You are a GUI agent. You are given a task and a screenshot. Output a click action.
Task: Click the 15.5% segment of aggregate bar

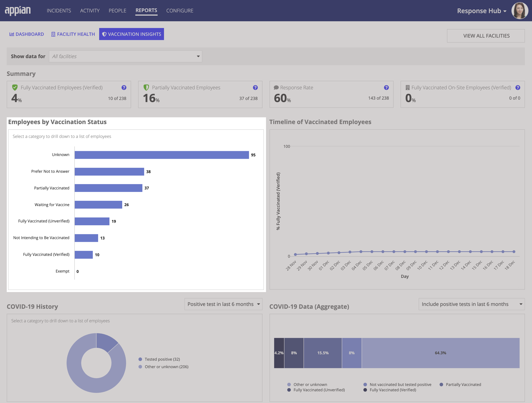tap(323, 353)
